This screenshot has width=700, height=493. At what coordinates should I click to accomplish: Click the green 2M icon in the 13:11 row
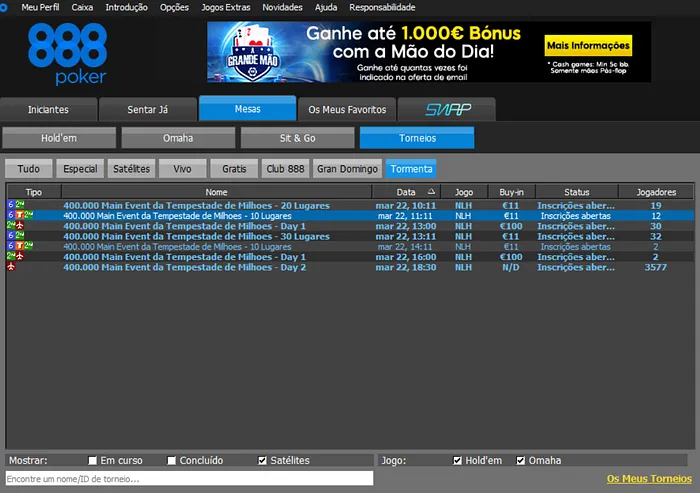(x=20, y=235)
